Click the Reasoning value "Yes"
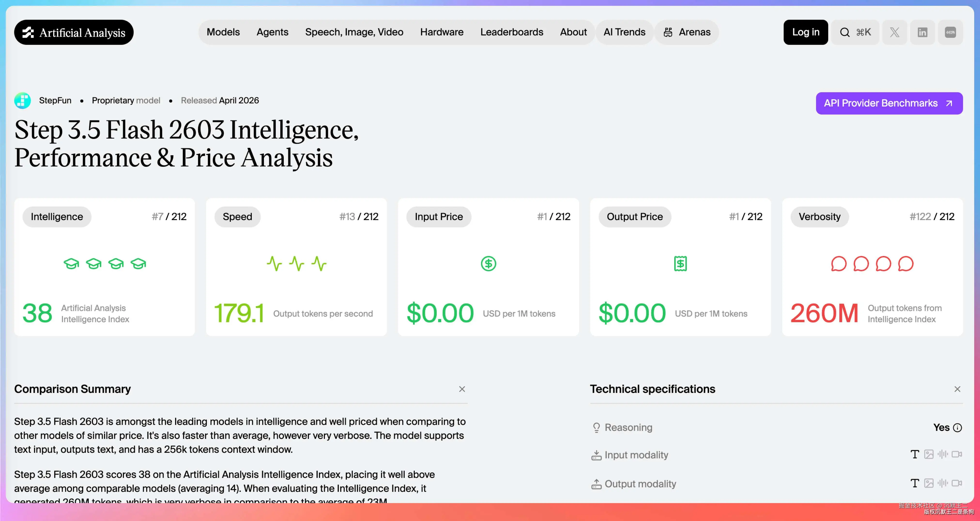 click(x=941, y=428)
